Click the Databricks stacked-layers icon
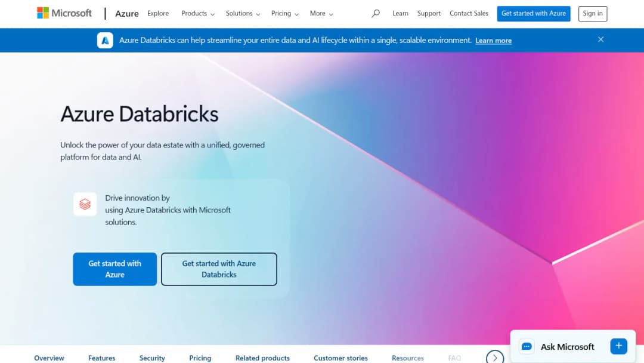The image size is (644, 363). tap(85, 204)
